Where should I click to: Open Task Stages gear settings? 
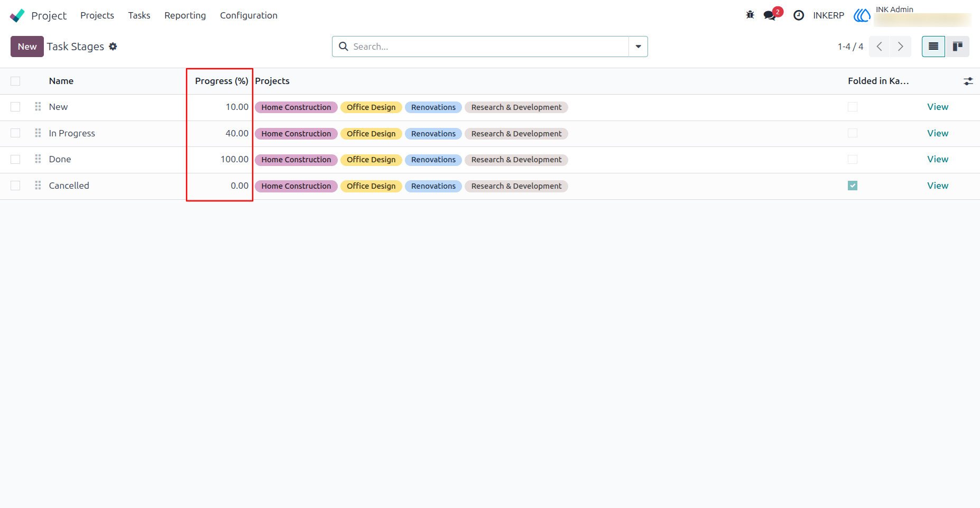click(x=113, y=47)
